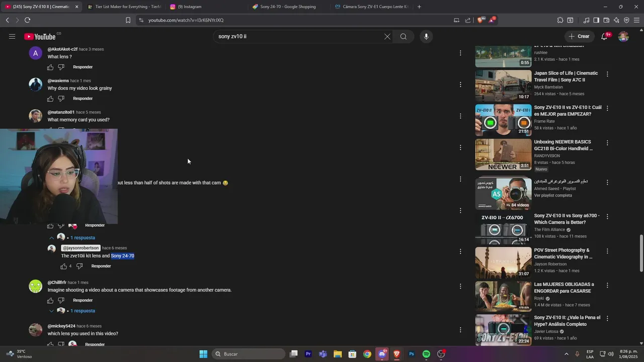Like the comment by @wasiems
This screenshot has width=644, height=362.
50,99
